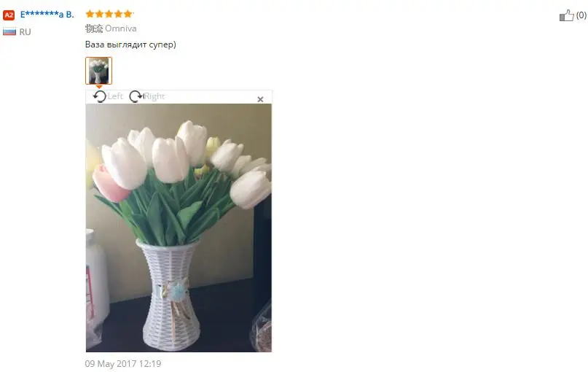Click the Russian flag icon
Image resolution: width=588 pixels, height=372 pixels.
pos(9,32)
